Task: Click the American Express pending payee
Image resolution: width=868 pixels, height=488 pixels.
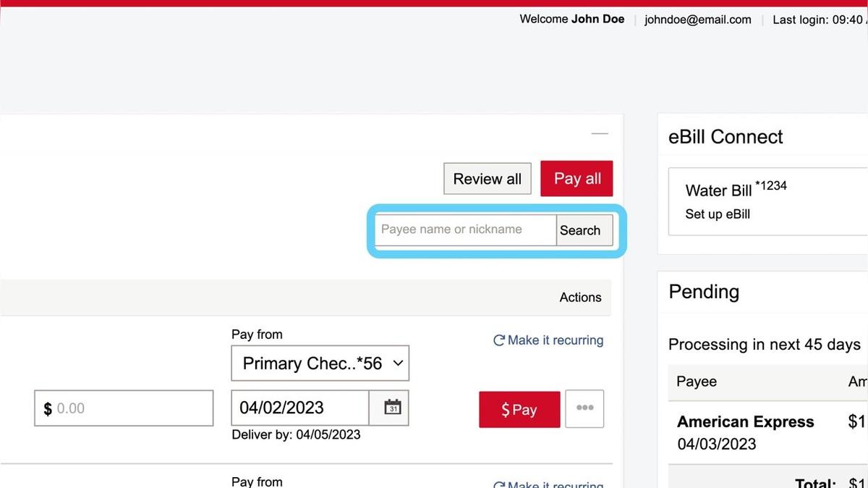Action: click(746, 422)
